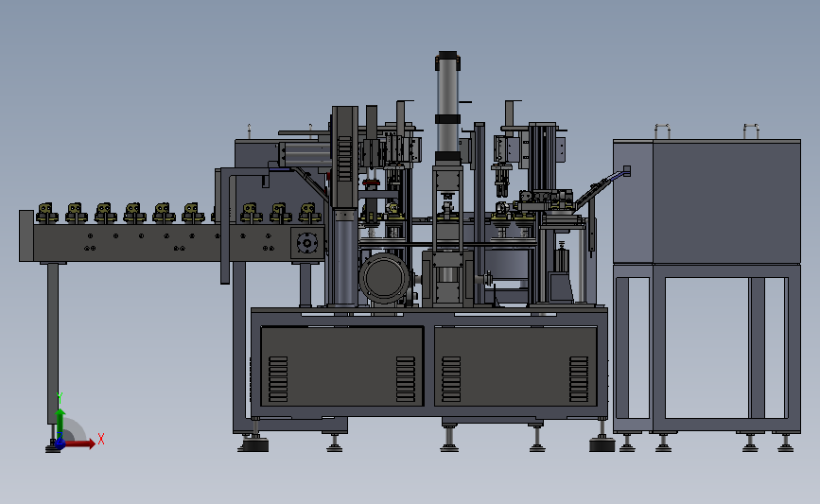Select the left vented door panel of base frame
This screenshot has height=504, width=820.
coord(341,366)
